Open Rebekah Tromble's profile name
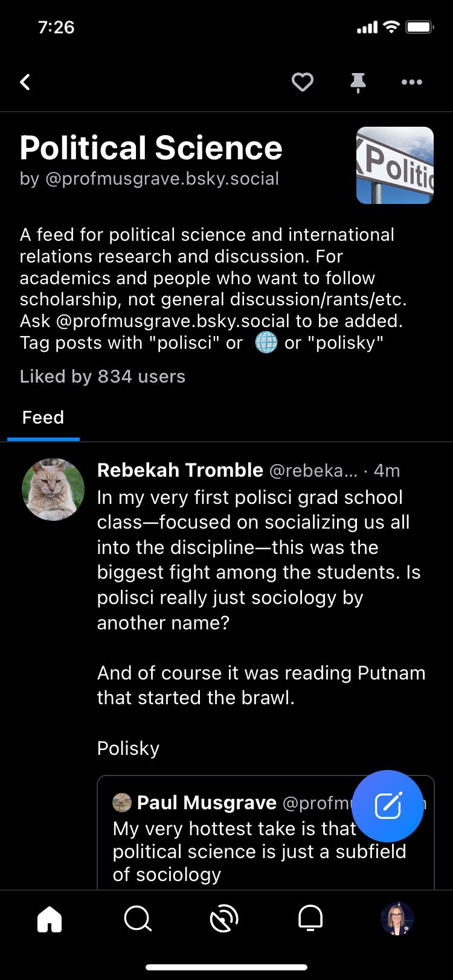The image size is (453, 980). click(180, 470)
